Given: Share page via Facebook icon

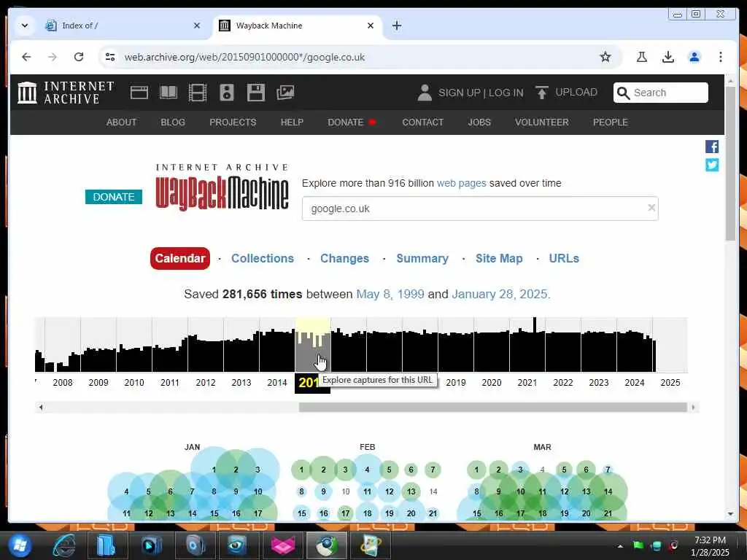Looking at the screenshot, I should click(712, 147).
